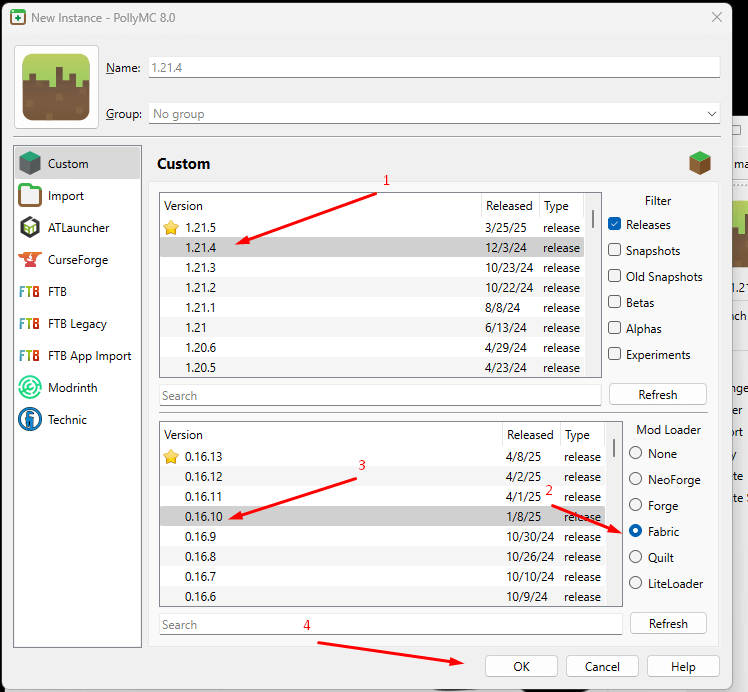Enable the Snapshots filter checkbox
This screenshot has width=748, height=692.
[x=615, y=251]
